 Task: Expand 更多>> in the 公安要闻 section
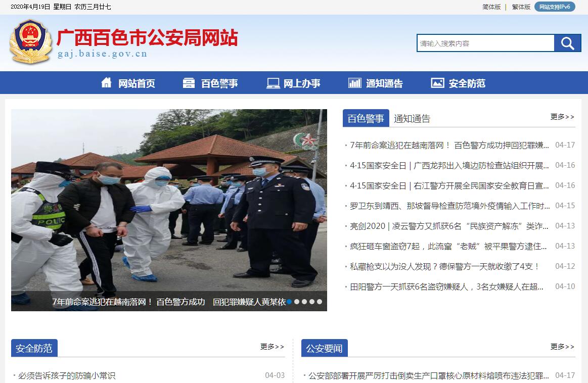click(562, 347)
